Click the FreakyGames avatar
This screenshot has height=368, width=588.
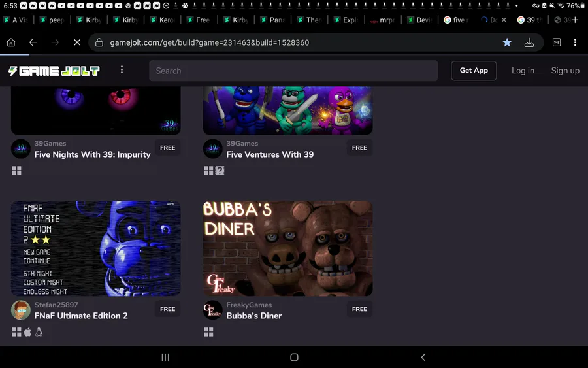212,310
